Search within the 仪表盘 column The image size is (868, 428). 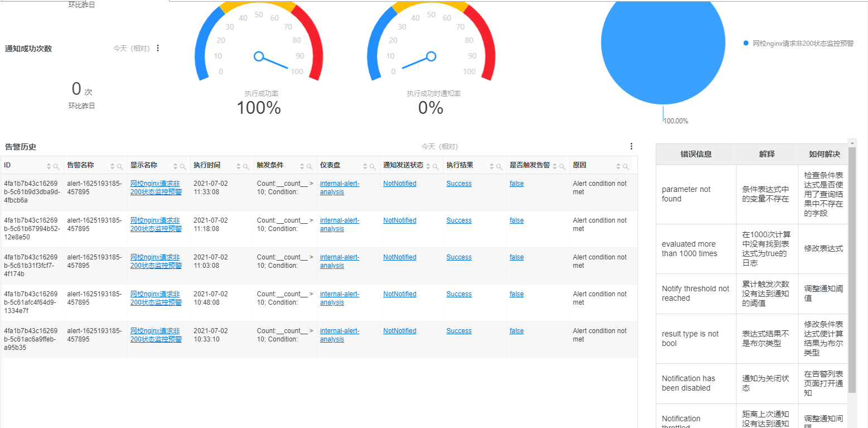pos(373,166)
